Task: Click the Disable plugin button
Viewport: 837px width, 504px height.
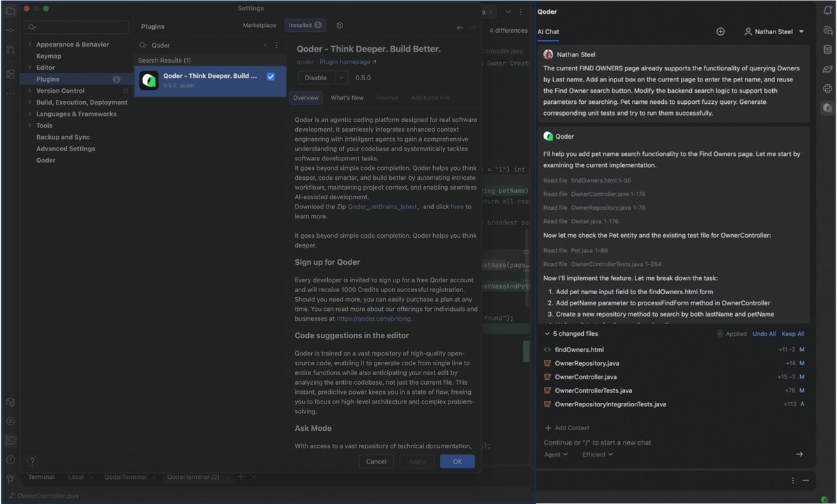Action: point(316,78)
